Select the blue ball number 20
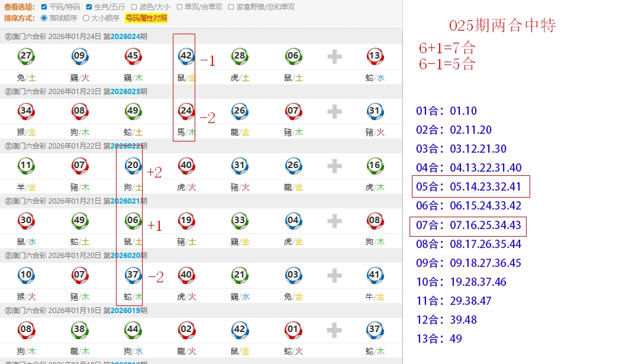The height and width of the screenshot is (364, 632). pos(133,166)
